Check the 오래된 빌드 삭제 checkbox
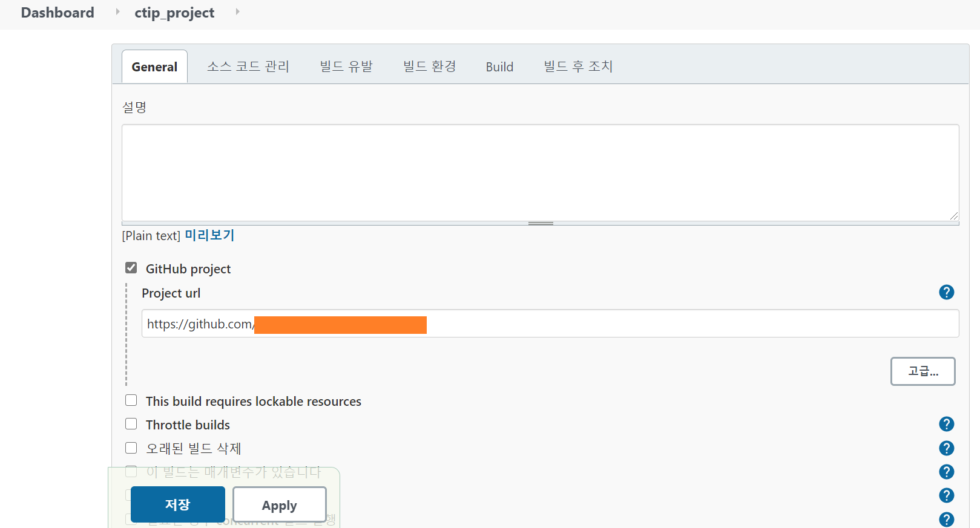This screenshot has width=980, height=528. click(131, 448)
